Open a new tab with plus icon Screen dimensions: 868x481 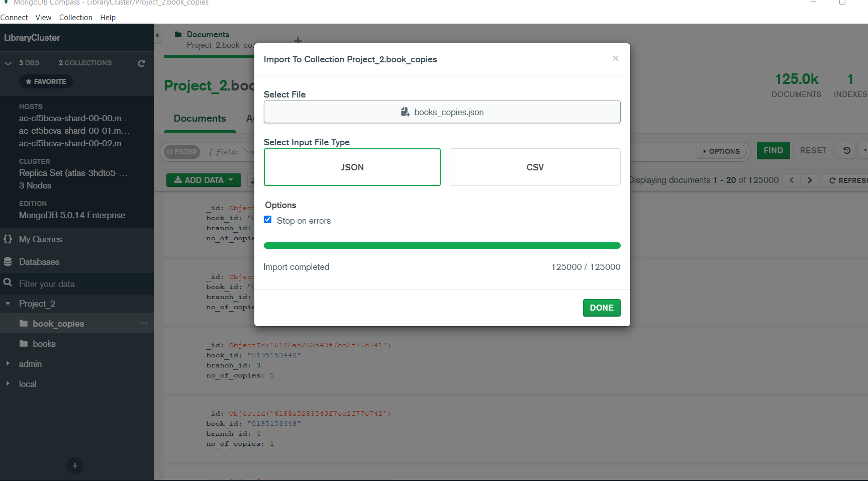click(x=298, y=40)
